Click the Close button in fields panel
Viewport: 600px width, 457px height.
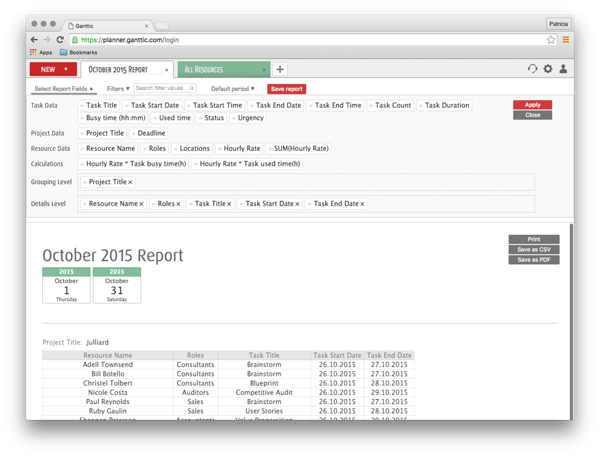tap(532, 115)
